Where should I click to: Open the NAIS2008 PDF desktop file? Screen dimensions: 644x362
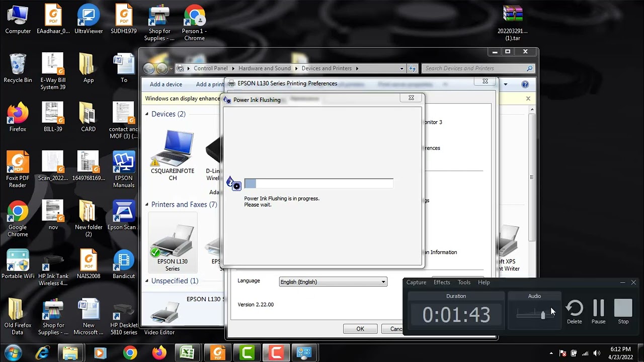coord(89,264)
